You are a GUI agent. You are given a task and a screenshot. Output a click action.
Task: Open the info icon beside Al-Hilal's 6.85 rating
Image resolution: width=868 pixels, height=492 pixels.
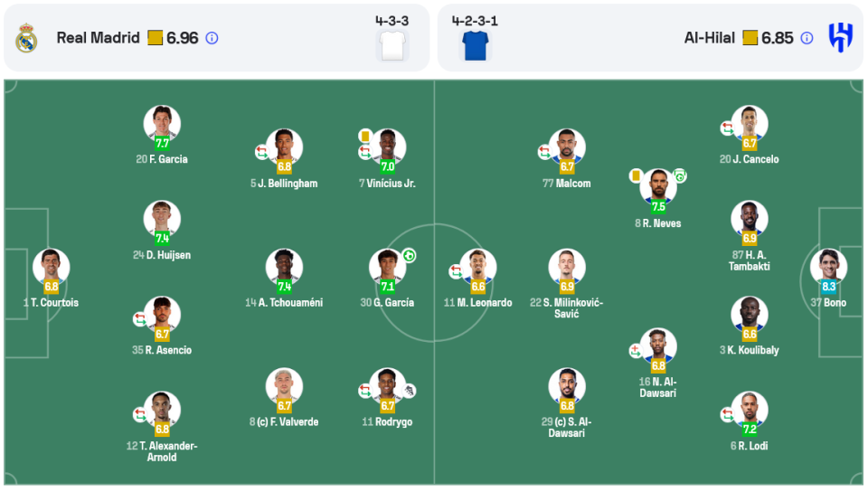(x=807, y=38)
